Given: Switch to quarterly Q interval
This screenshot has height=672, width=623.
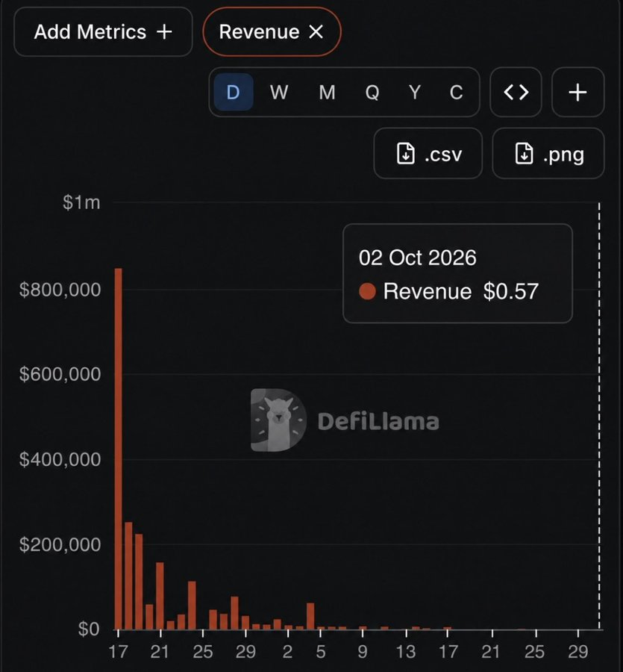Looking at the screenshot, I should [x=372, y=92].
